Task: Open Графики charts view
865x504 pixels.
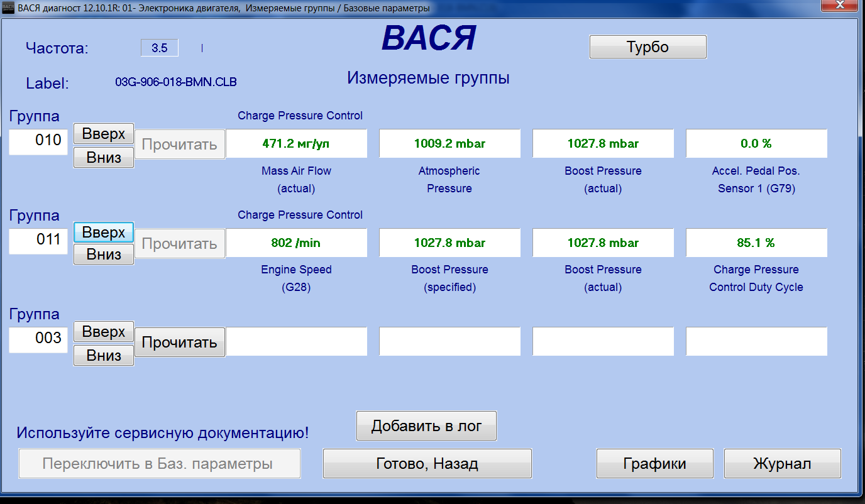Action: (654, 464)
